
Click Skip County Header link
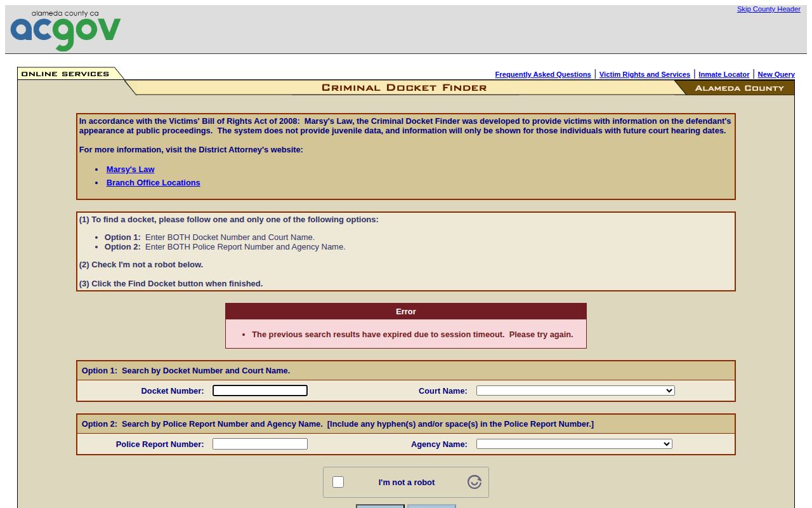(x=768, y=9)
